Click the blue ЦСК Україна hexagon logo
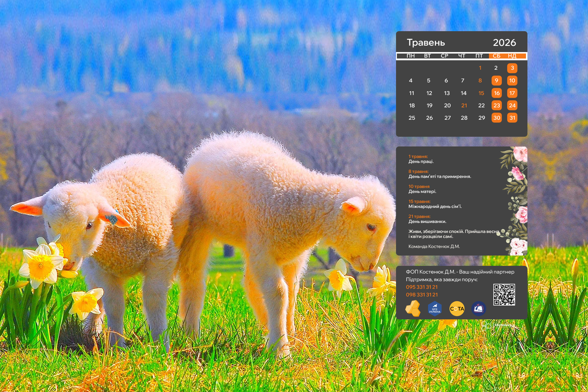588x392 pixels. [435, 309]
